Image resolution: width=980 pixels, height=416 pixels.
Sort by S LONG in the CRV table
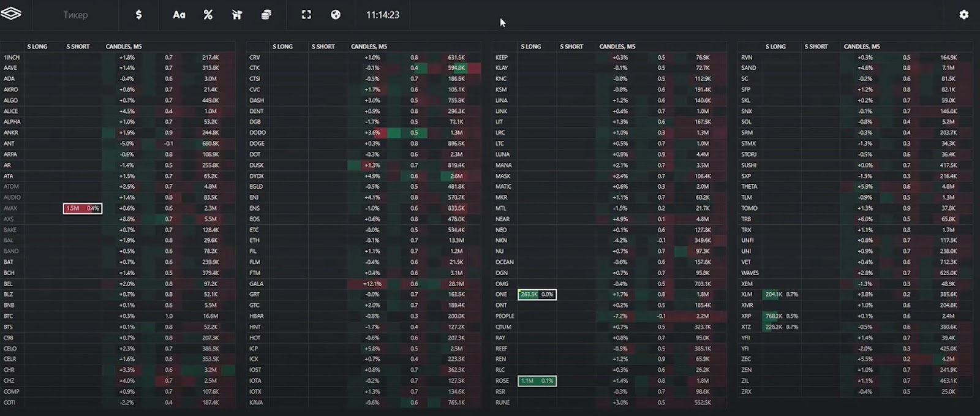(282, 47)
